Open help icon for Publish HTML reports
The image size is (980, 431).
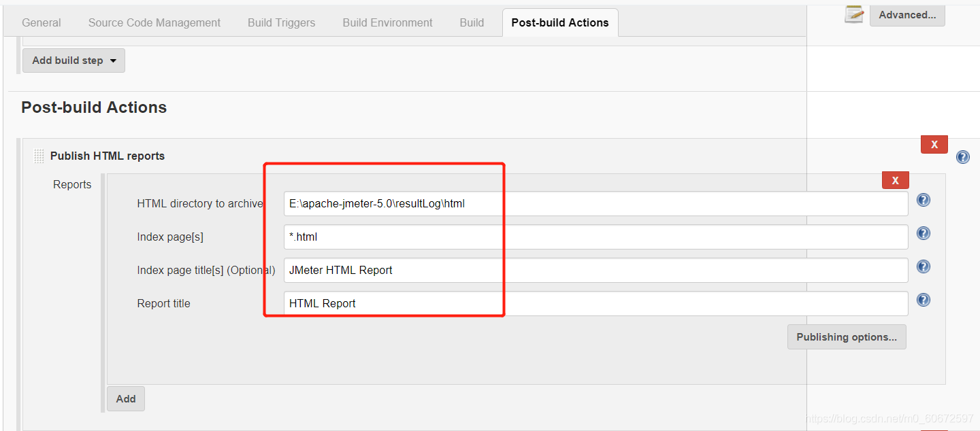point(963,157)
